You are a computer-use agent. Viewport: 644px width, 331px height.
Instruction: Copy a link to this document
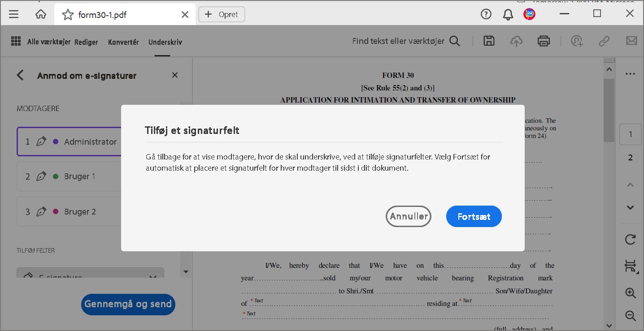[x=604, y=41]
